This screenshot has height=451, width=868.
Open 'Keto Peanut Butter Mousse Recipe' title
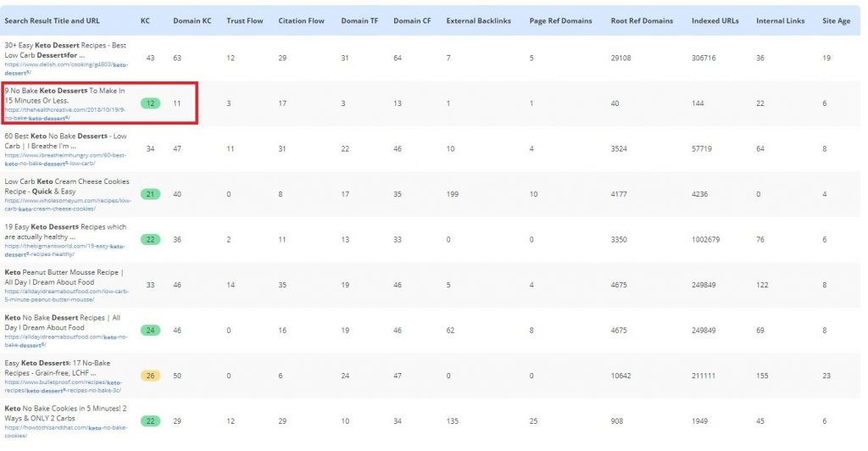pyautogui.click(x=64, y=276)
